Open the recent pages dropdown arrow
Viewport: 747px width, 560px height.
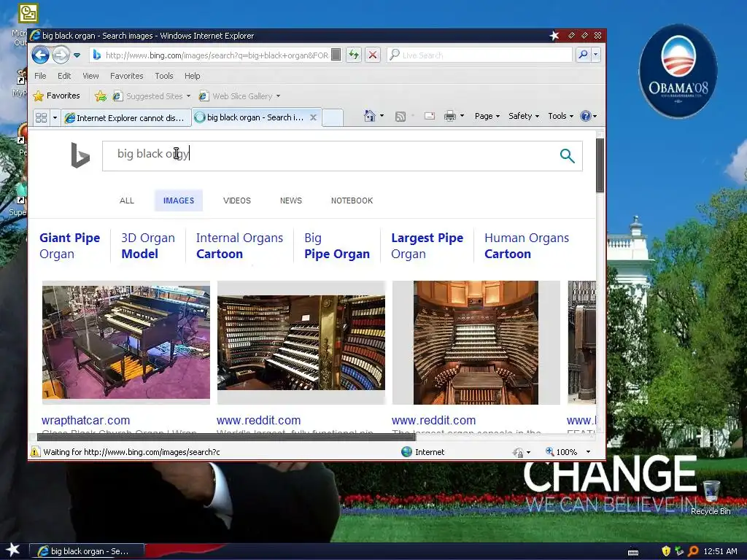(77, 55)
